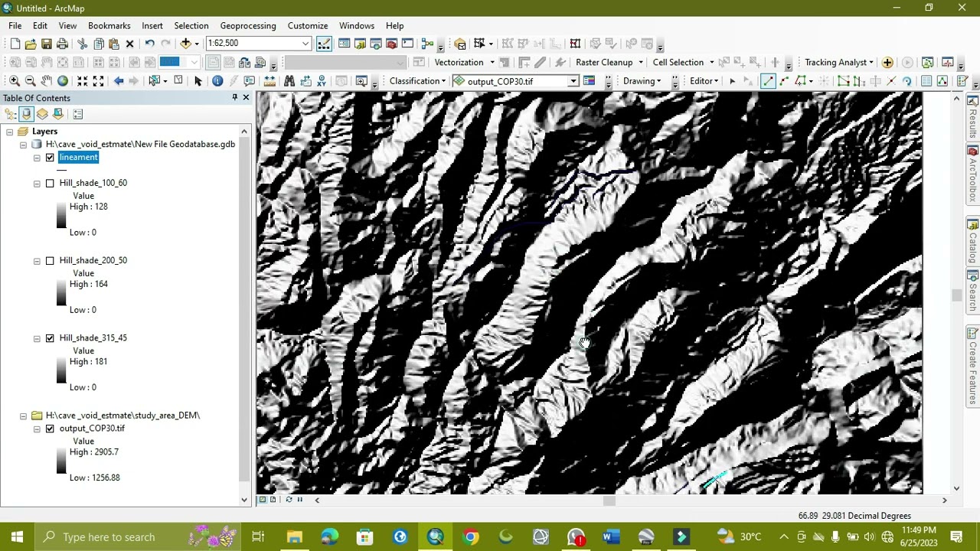This screenshot has width=980, height=551.
Task: Open the Cell Selection menu button
Action: 683,63
